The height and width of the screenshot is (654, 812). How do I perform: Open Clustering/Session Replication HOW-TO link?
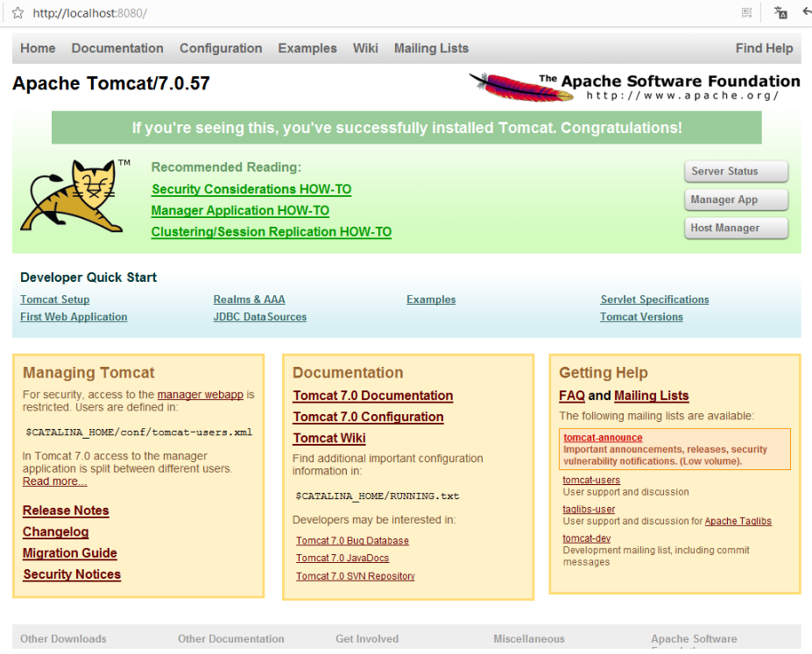[272, 232]
